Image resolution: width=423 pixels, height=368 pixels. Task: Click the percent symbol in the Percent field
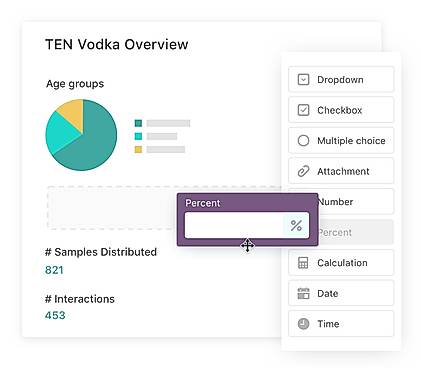point(296,226)
